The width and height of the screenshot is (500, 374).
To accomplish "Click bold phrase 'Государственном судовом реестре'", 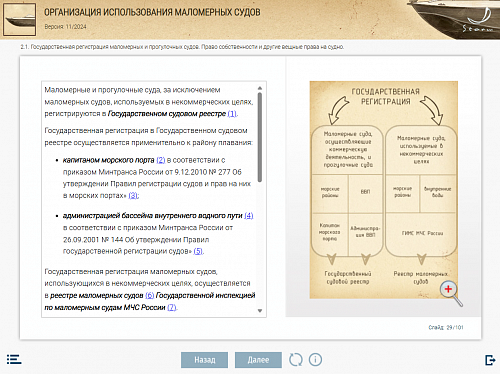I will [167, 114].
